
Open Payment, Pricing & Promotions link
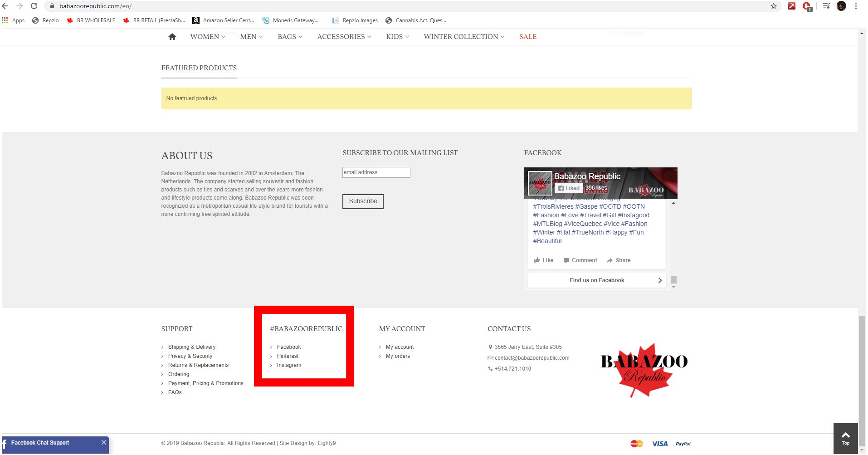pos(206,383)
